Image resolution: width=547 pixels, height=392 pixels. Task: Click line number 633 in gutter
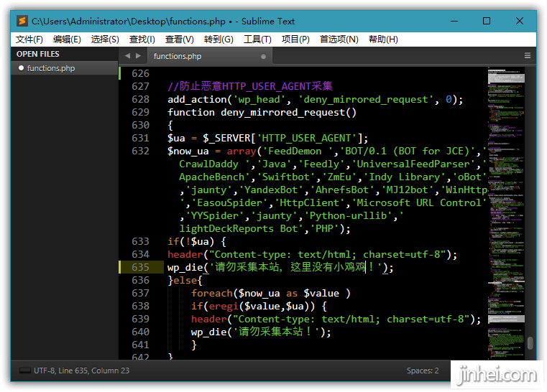(x=140, y=241)
